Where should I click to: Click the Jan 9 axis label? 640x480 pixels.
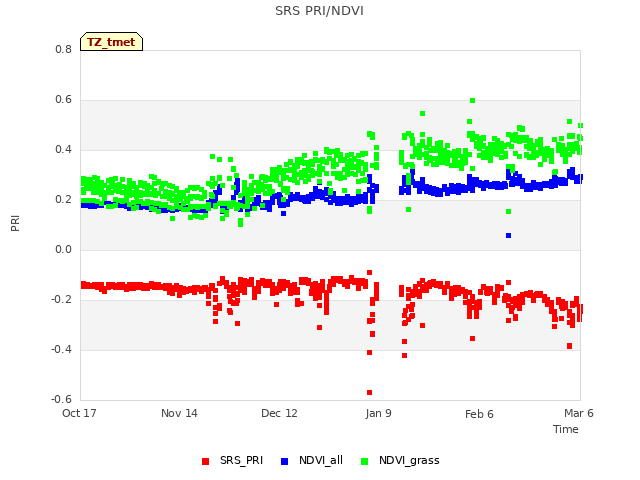[378, 413]
